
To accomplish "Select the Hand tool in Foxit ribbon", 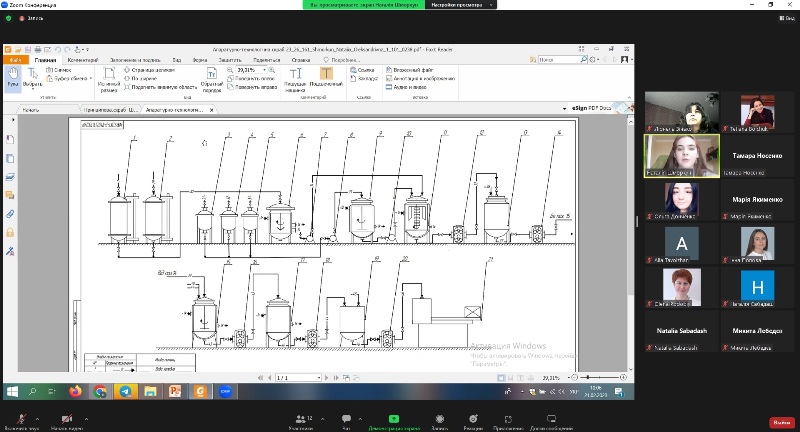I will coord(12,76).
